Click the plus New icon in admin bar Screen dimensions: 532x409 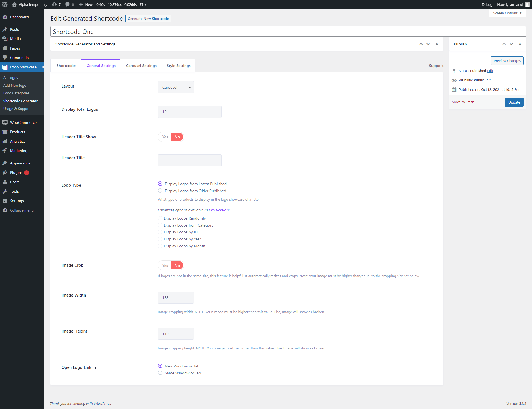81,4
